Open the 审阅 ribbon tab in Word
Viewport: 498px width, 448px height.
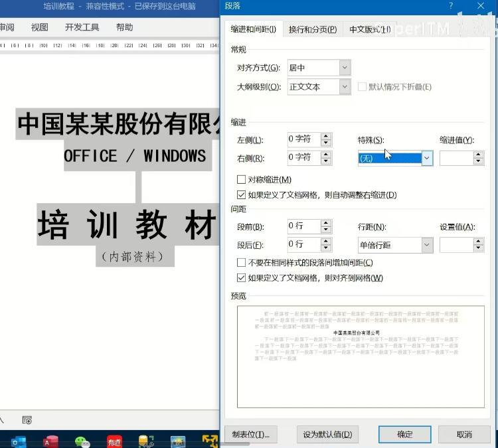pos(7,27)
